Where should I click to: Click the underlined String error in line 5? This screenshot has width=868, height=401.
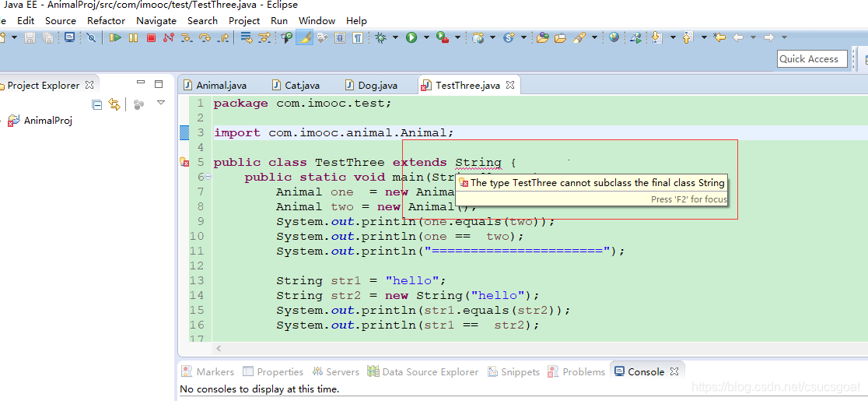click(478, 163)
